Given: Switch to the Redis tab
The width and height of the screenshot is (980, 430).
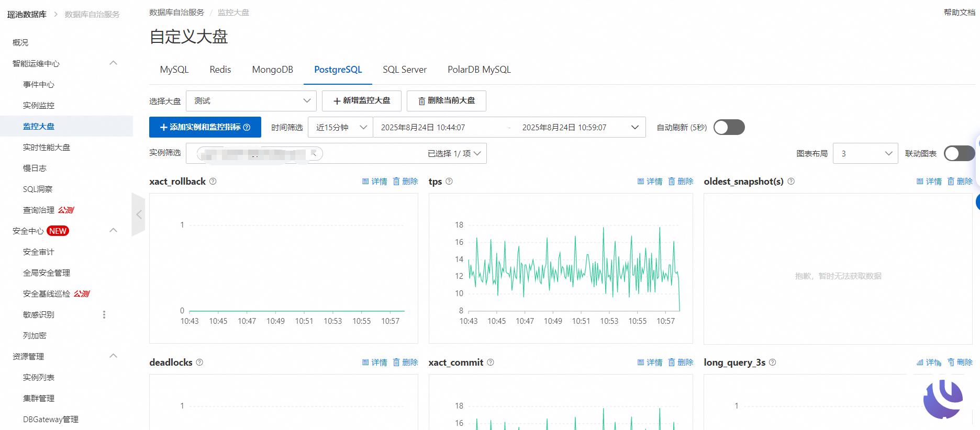Looking at the screenshot, I should click(220, 70).
